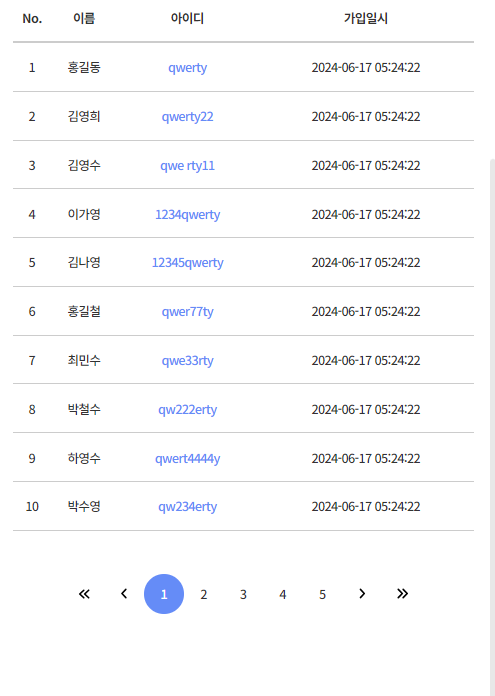Open the qwert4444y ID link
This screenshot has height=696, width=495.
[x=187, y=459]
